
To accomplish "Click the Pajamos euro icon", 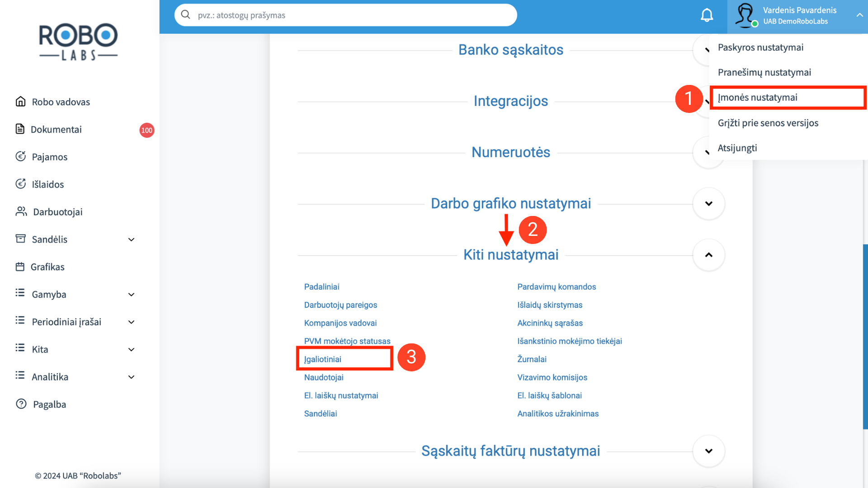I will tap(20, 156).
